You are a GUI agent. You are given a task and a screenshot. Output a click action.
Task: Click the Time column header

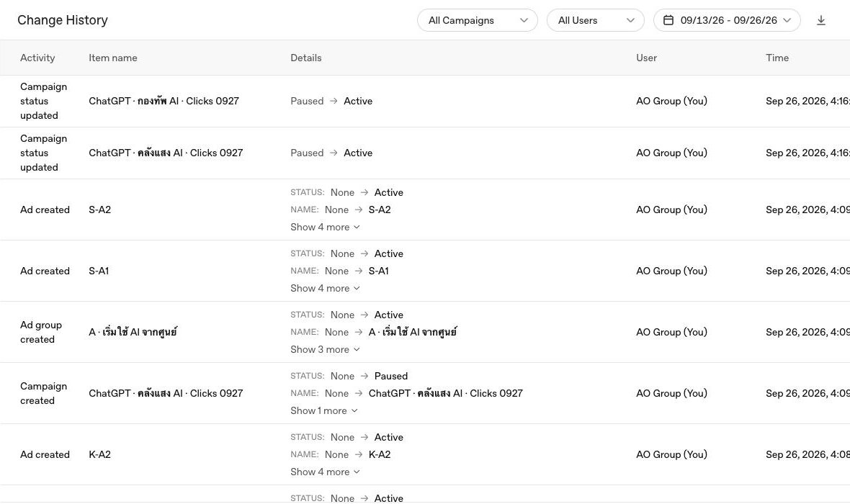[x=777, y=58]
